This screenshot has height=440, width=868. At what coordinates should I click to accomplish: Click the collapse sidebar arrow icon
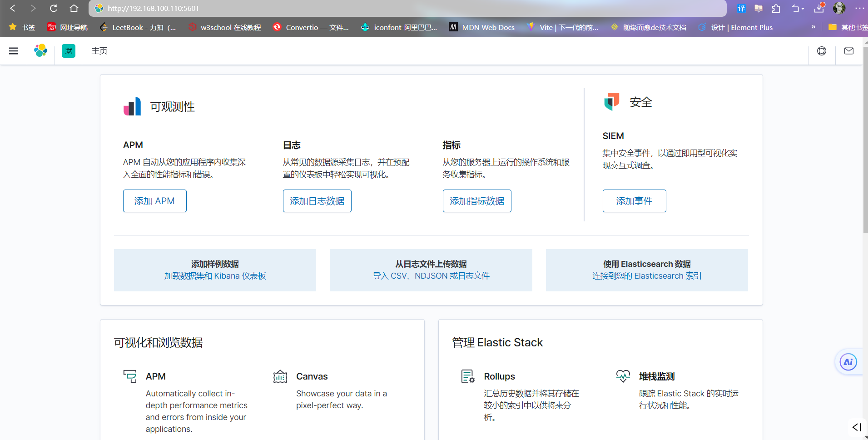857,427
